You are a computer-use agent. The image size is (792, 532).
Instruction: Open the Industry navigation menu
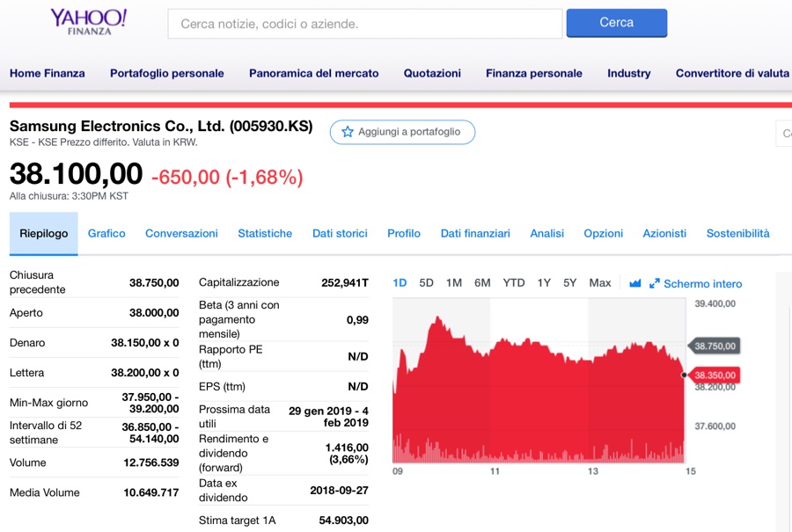[x=629, y=74]
